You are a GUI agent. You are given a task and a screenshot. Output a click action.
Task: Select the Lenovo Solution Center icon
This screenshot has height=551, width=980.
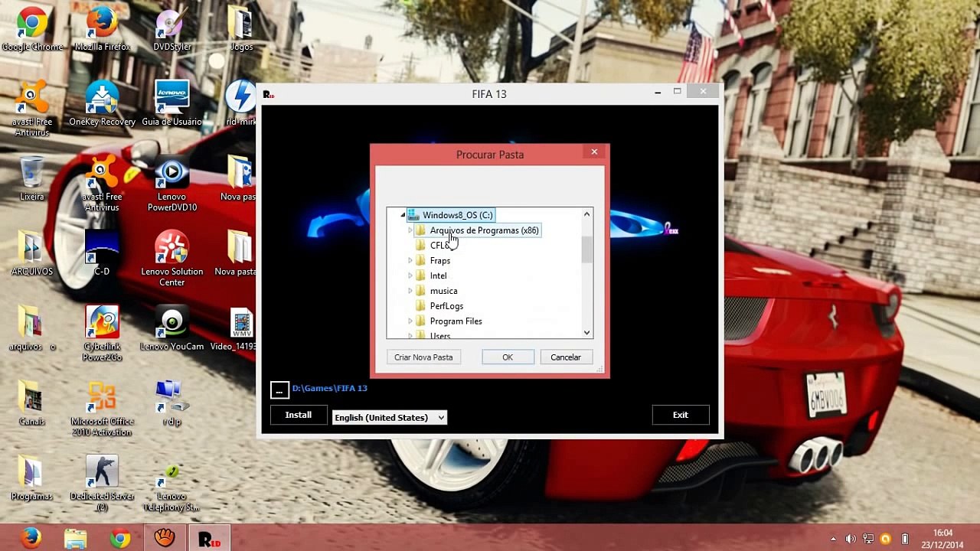point(171,259)
